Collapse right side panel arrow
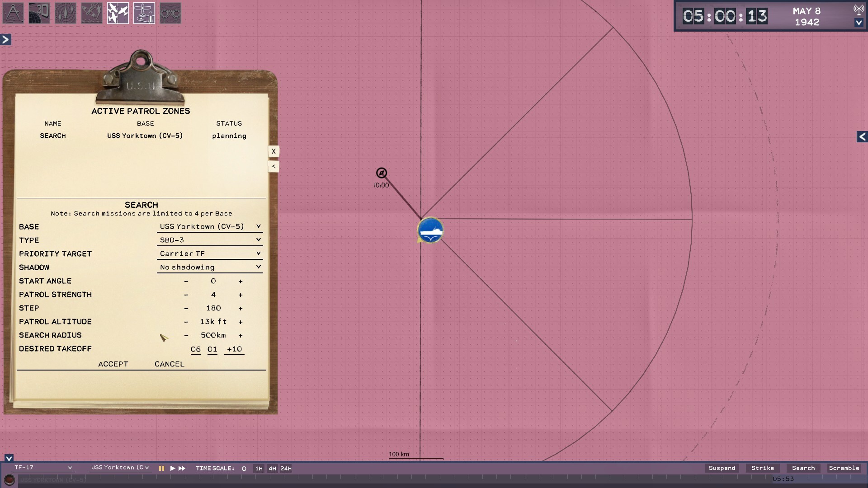The width and height of the screenshot is (868, 488). (x=862, y=136)
